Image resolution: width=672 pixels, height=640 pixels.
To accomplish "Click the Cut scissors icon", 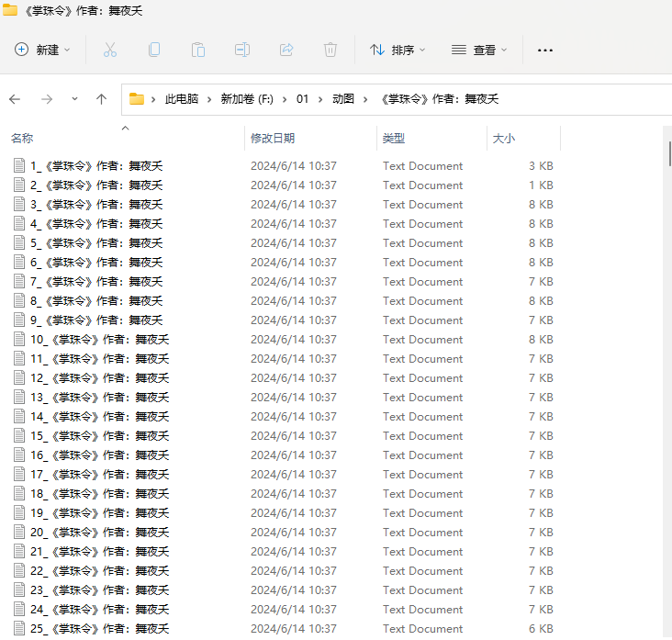I will pyautogui.click(x=110, y=50).
